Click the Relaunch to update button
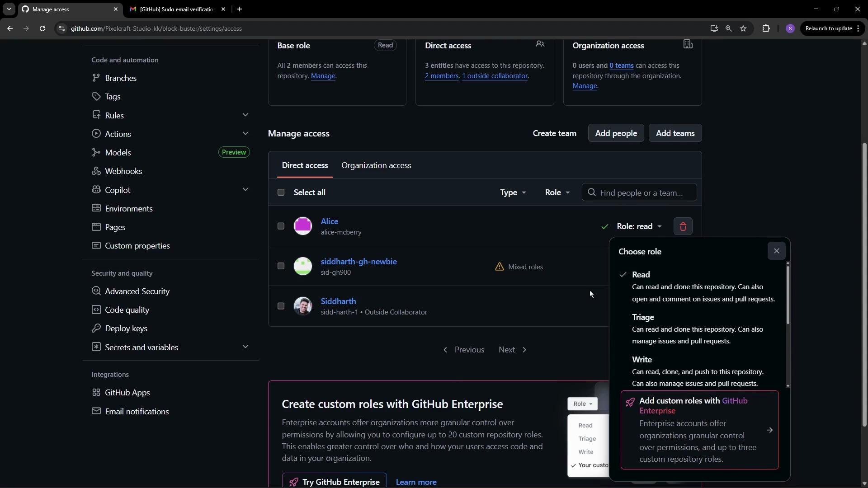 (832, 28)
